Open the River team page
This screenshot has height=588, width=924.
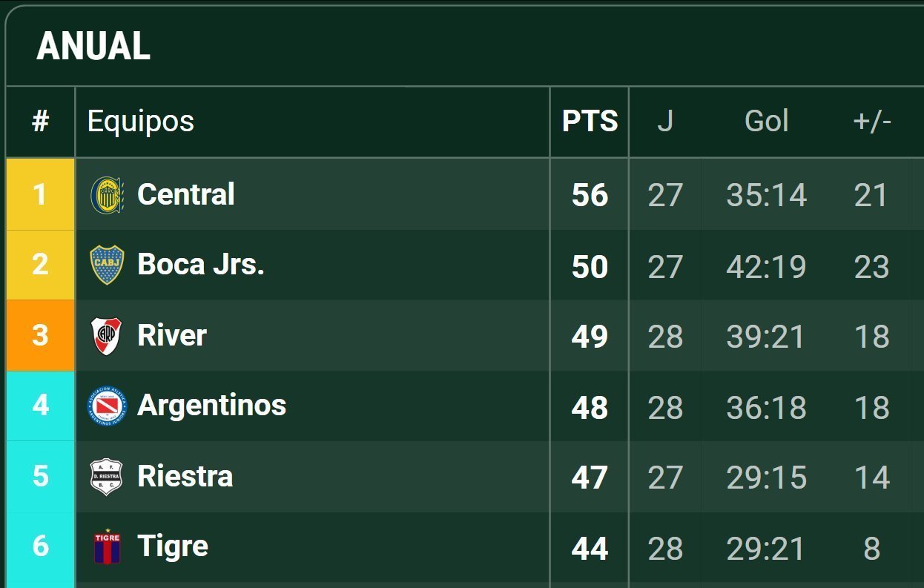(172, 335)
